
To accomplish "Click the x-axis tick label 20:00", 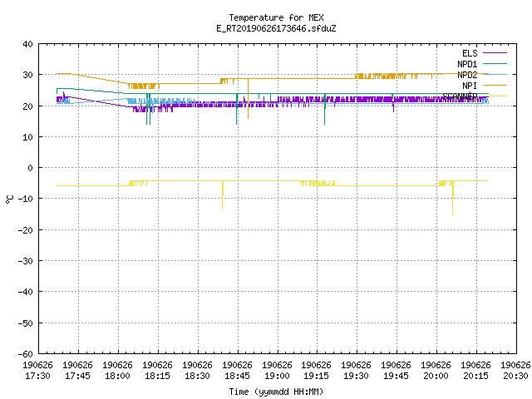I will [x=436, y=376].
